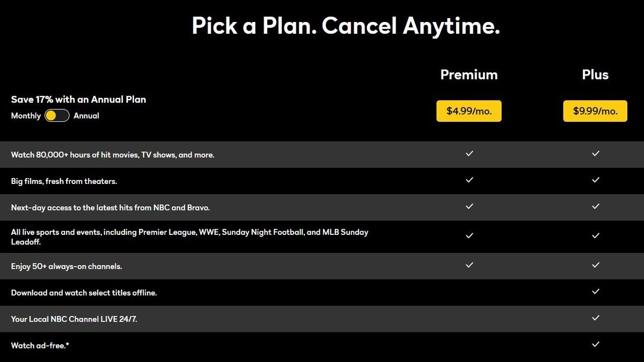Click the Annual billing label
This screenshot has height=362, width=644.
[86, 116]
